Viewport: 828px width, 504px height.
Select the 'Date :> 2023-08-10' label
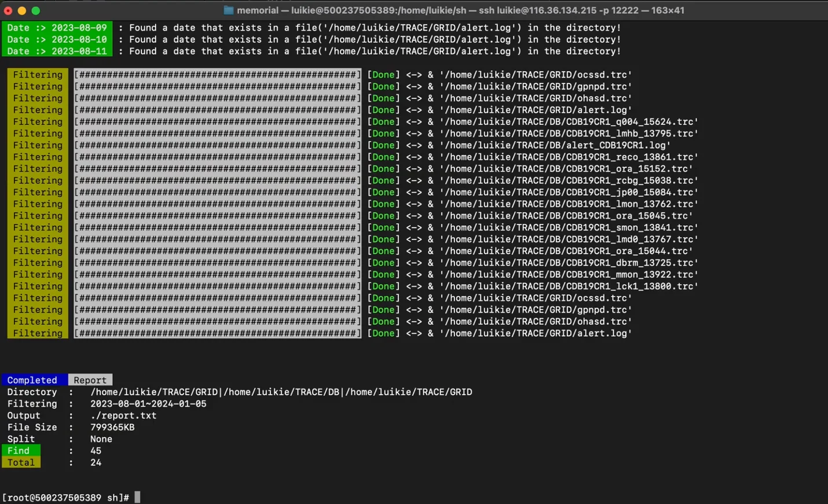click(x=57, y=39)
